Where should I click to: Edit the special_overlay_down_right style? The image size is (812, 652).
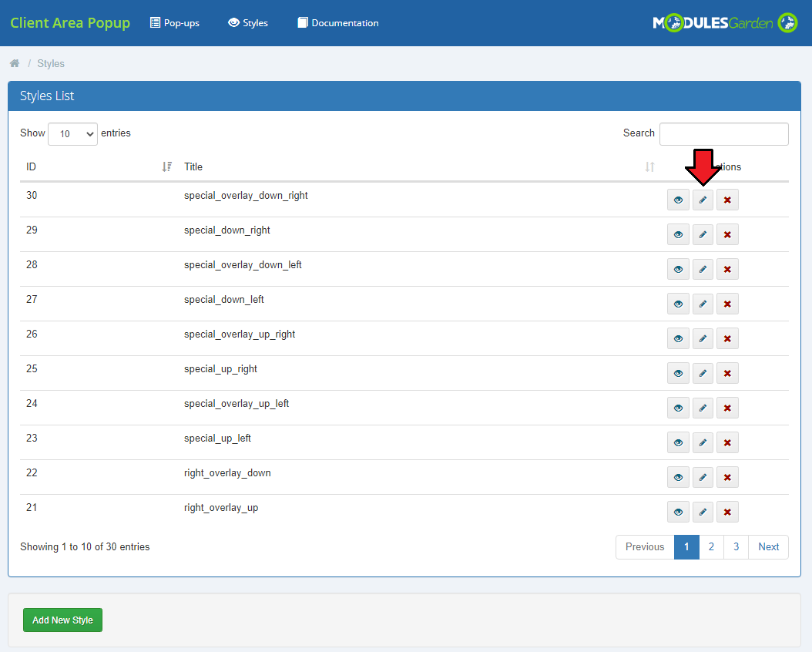703,200
